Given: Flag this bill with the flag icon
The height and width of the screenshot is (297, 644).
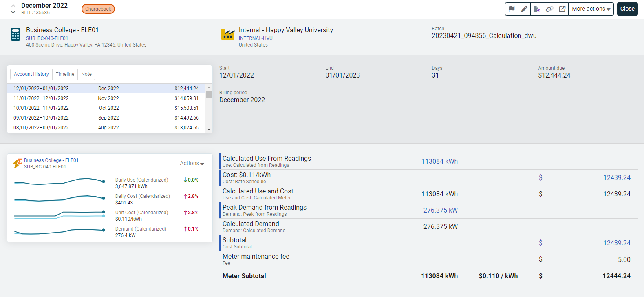Looking at the screenshot, I should click(x=512, y=9).
